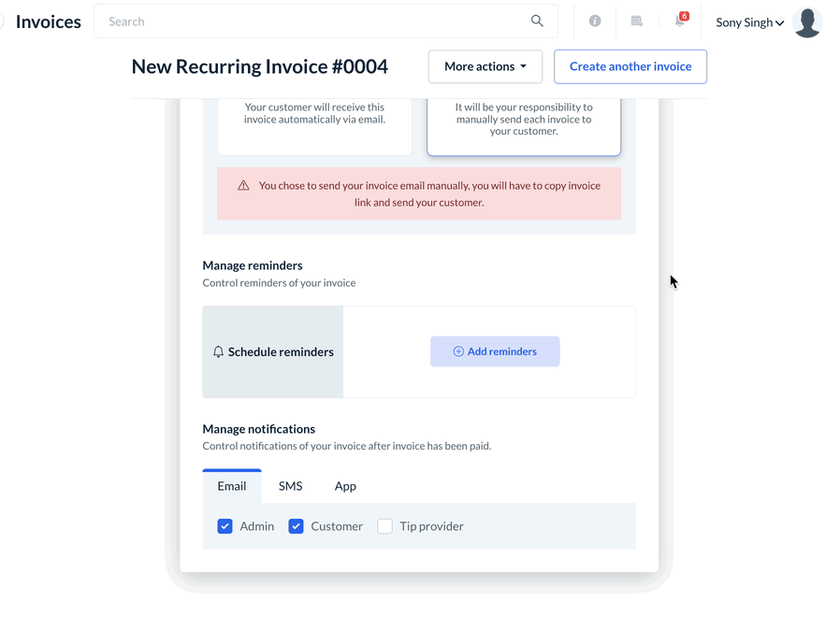Switch to the Email notifications tab
The image size is (840, 630).
[x=232, y=486]
